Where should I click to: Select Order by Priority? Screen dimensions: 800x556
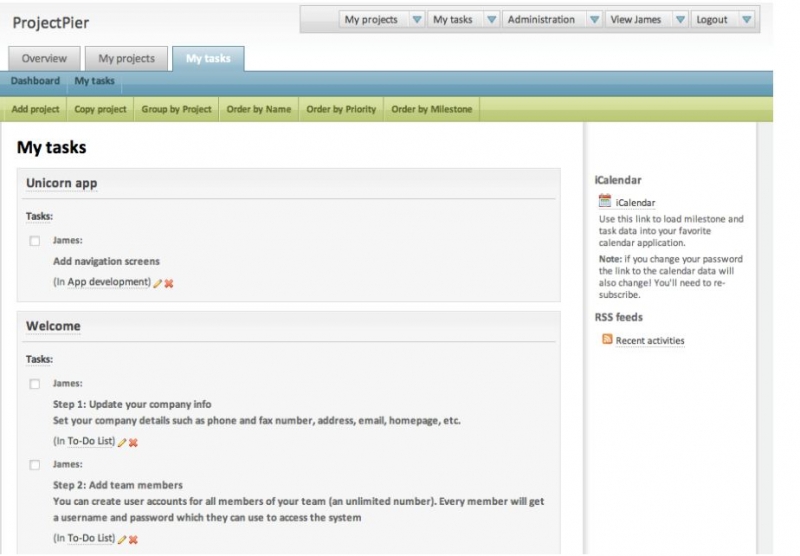[341, 109]
